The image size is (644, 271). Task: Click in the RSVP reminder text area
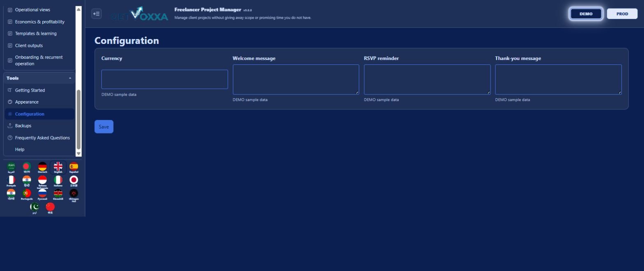pos(427,79)
